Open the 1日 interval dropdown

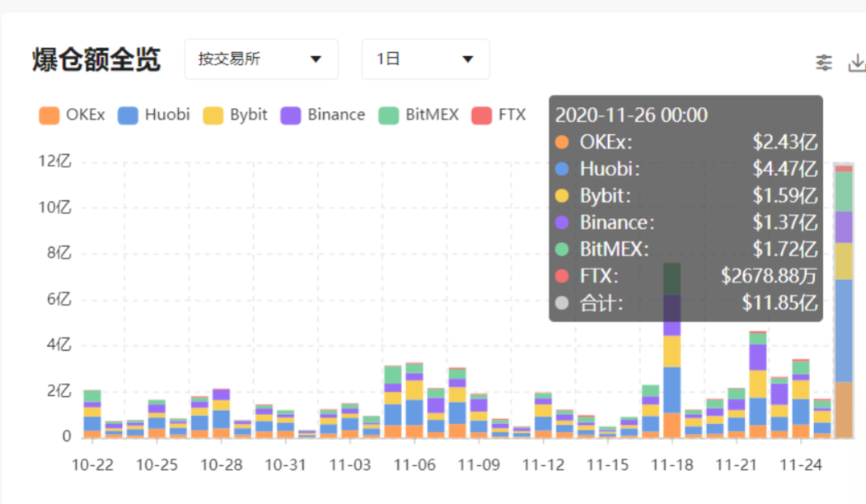click(425, 59)
